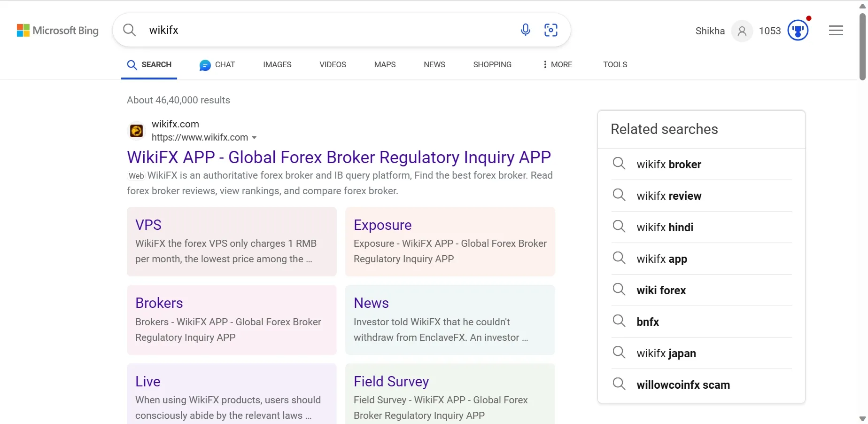Screen dimensions: 868x424
Task: Search related term wikifx japan
Action: [666, 353]
